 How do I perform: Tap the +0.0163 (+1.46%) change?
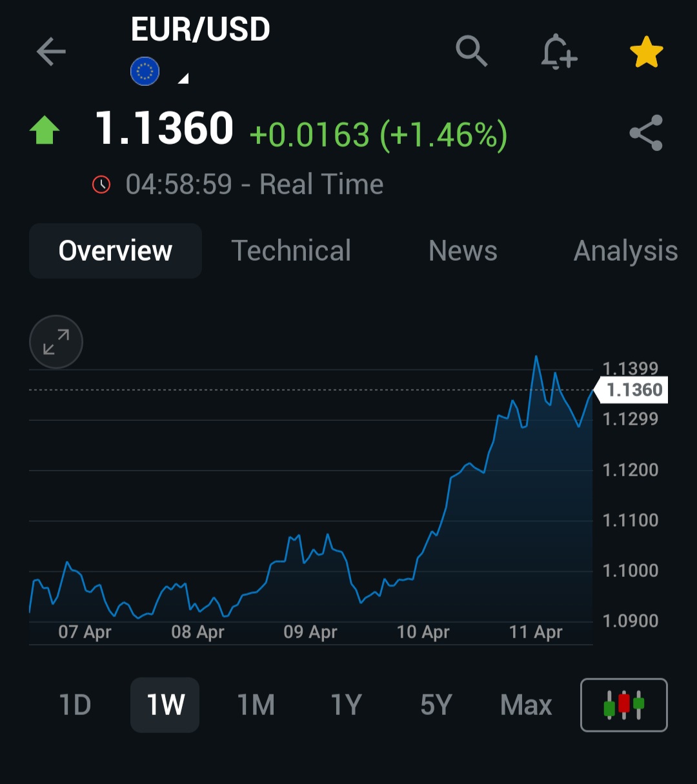click(x=378, y=136)
